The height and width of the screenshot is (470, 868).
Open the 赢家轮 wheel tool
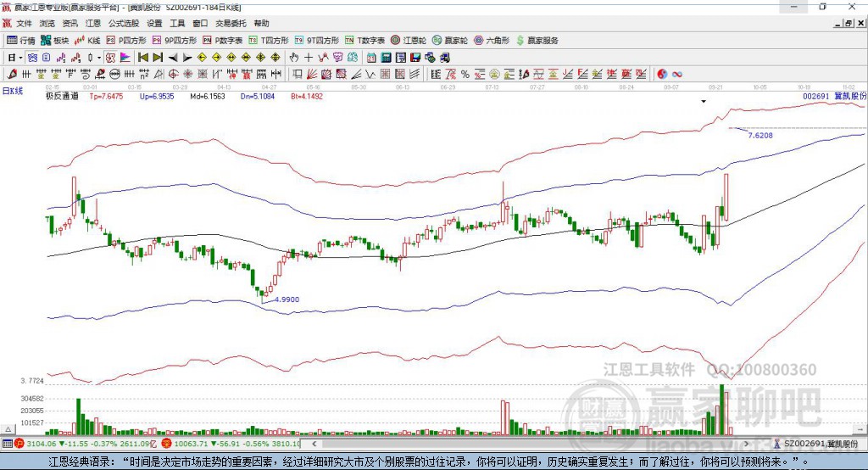click(450, 41)
